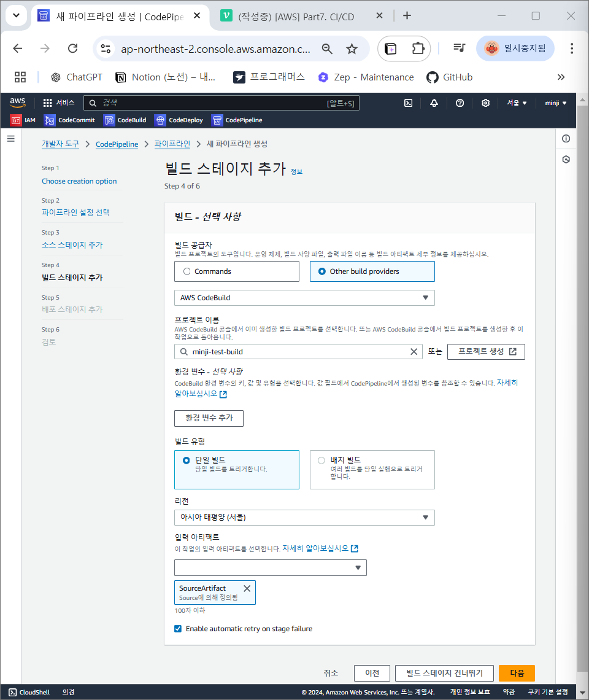The image size is (589, 700).
Task: Go to Step 3 source stage
Action: (72, 245)
